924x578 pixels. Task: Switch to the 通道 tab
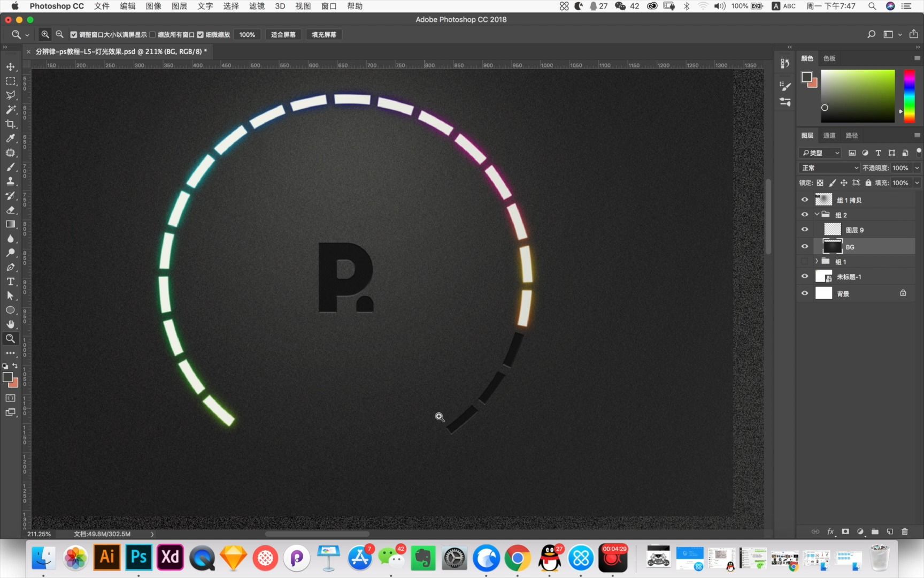[829, 135]
